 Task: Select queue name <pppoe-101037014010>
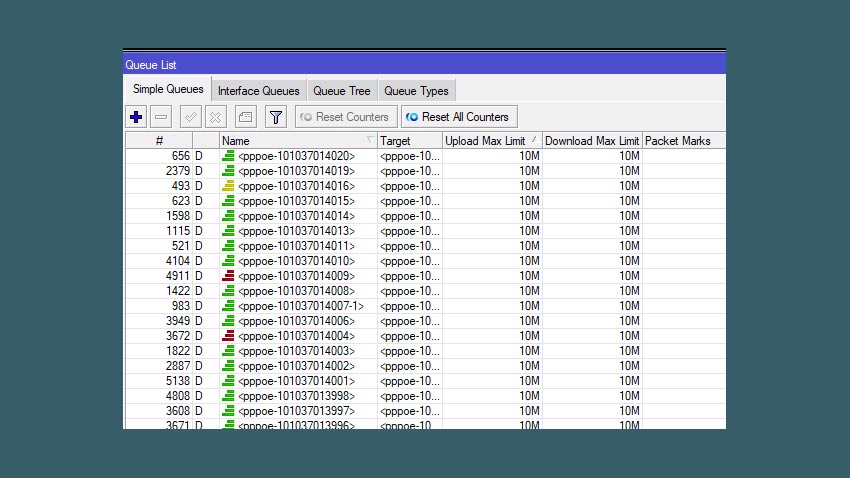click(x=297, y=261)
